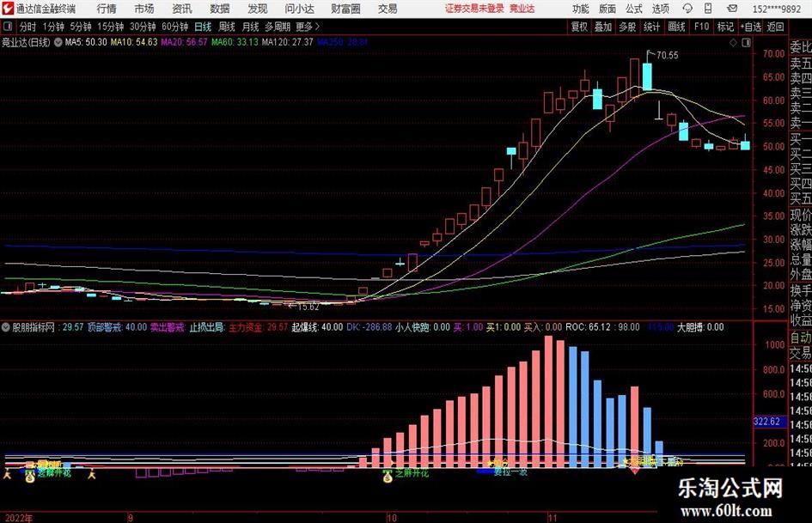This screenshot has width=812, height=523.
Task: Click MA10: 54.63 legend value
Action: [134, 42]
